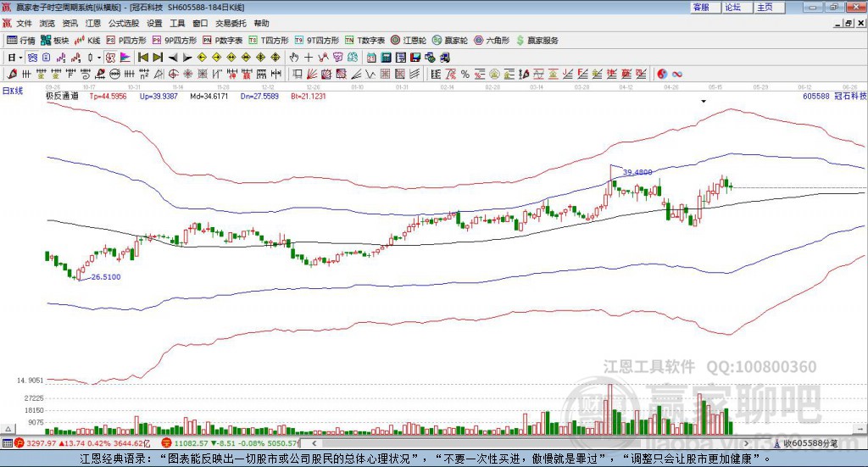Open the P四方形 tool
868x467 pixels.
[126, 41]
